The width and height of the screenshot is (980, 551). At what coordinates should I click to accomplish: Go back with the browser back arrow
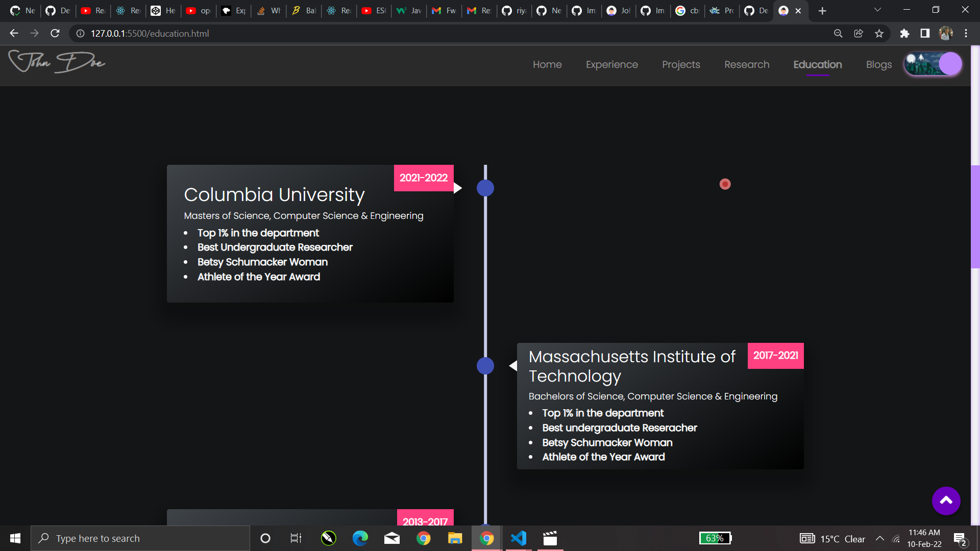[14, 33]
